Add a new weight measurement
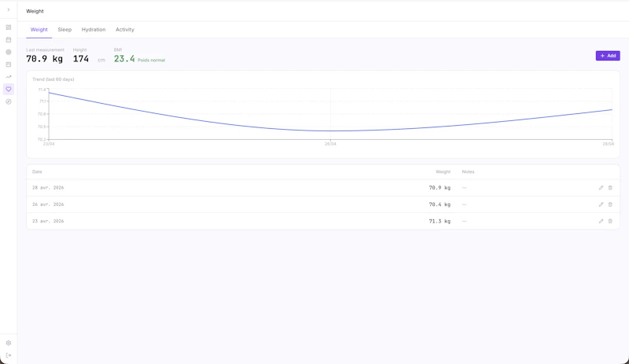This screenshot has height=364, width=629. (x=607, y=56)
